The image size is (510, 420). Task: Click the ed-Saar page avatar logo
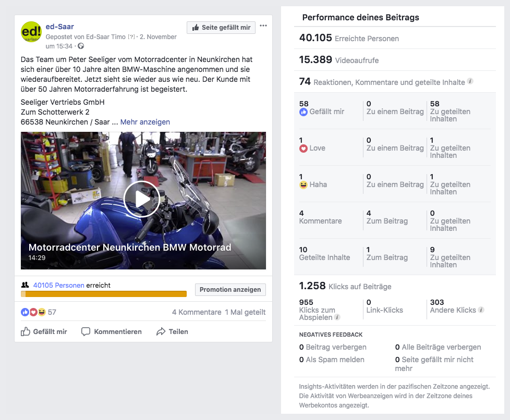point(31,32)
